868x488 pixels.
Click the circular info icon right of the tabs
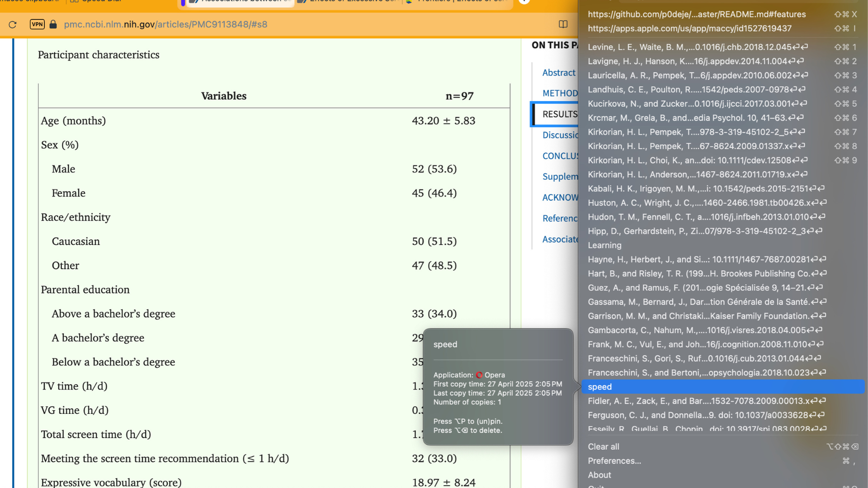[524, 2]
